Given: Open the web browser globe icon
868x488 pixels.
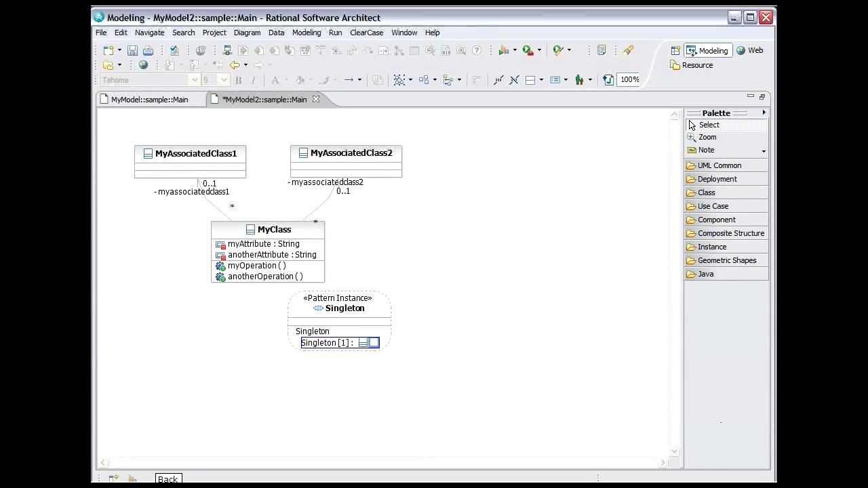Looking at the screenshot, I should [x=143, y=65].
